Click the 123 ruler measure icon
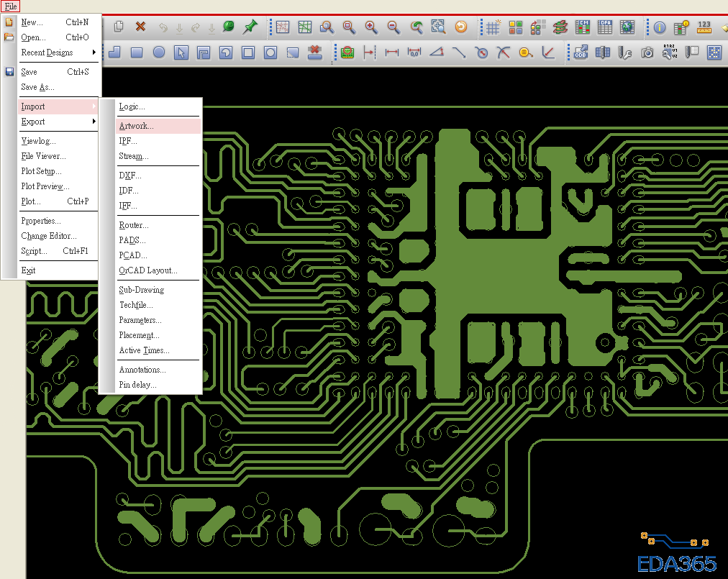 (x=704, y=27)
